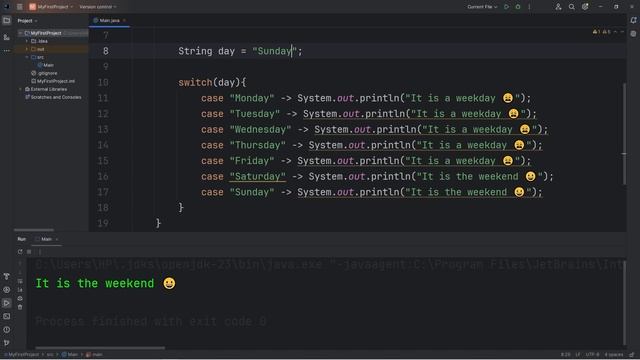The height and width of the screenshot is (360, 640).
Task: Open the main hamburger menu
Action: [19, 7]
